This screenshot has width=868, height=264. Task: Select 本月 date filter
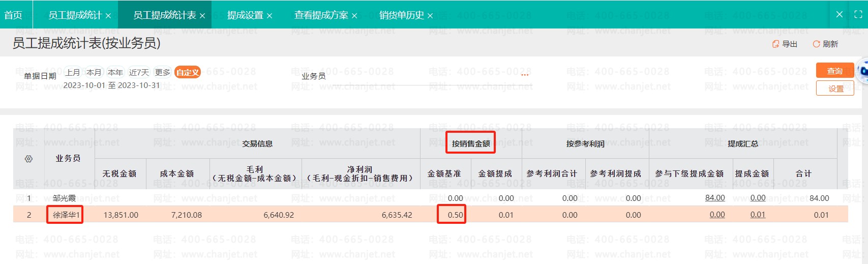94,72
